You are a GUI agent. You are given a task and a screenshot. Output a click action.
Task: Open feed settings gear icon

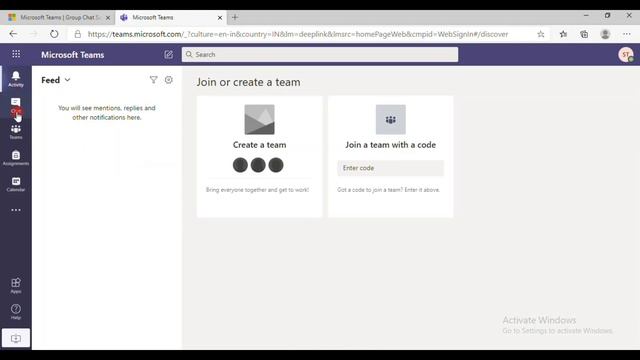pyautogui.click(x=169, y=80)
